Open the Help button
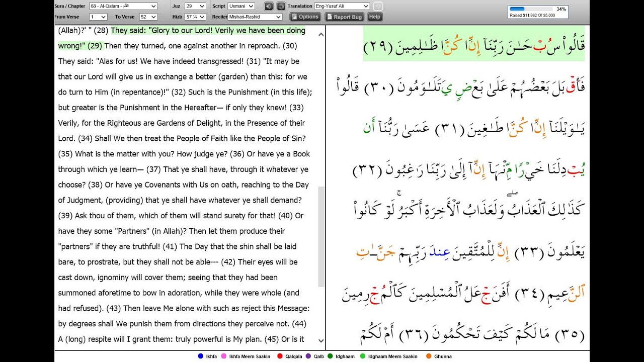 374,17
